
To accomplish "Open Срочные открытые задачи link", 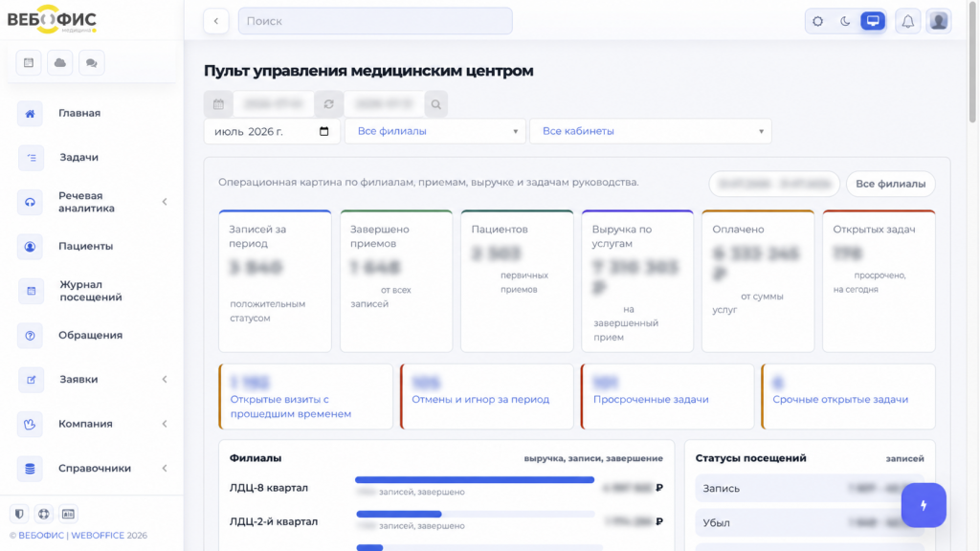I will (840, 399).
